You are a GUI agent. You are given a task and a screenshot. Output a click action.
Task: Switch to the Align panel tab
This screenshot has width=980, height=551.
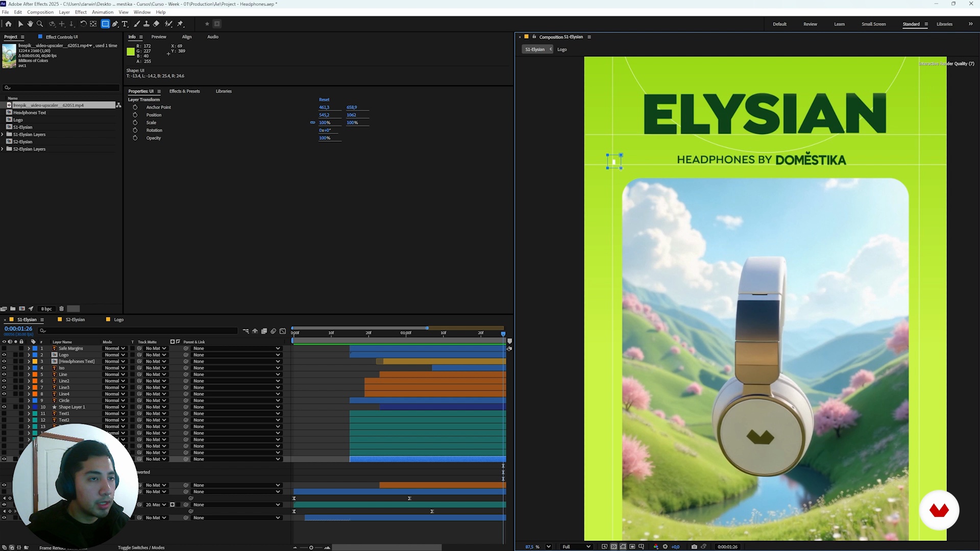[187, 37]
